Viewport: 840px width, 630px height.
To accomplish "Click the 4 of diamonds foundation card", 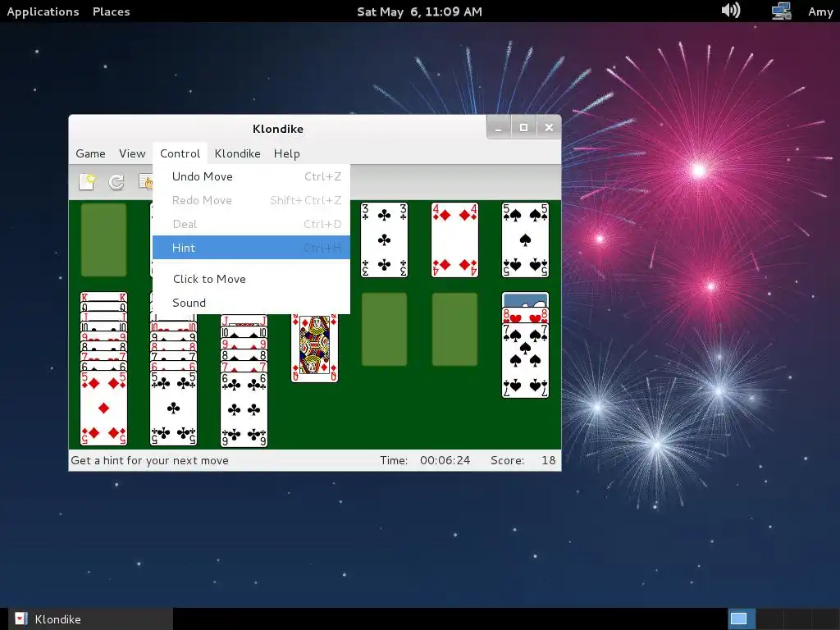I will point(454,240).
